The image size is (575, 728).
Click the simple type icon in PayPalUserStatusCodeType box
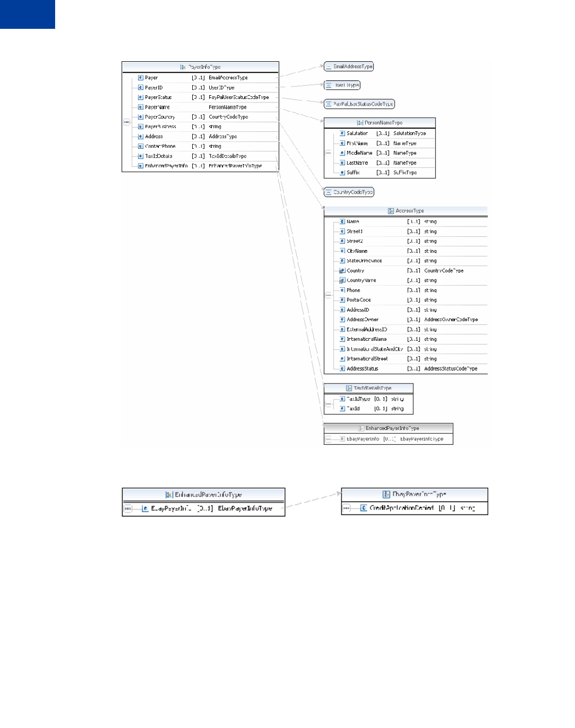pyautogui.click(x=329, y=104)
